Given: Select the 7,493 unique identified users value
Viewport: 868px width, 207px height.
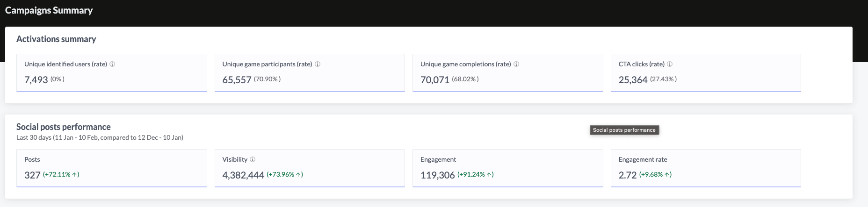Looking at the screenshot, I should tap(36, 80).
